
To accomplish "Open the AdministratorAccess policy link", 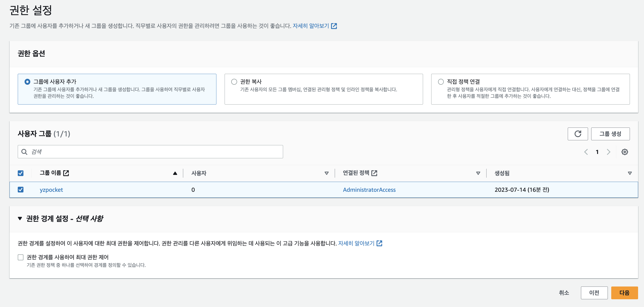I will (369, 190).
